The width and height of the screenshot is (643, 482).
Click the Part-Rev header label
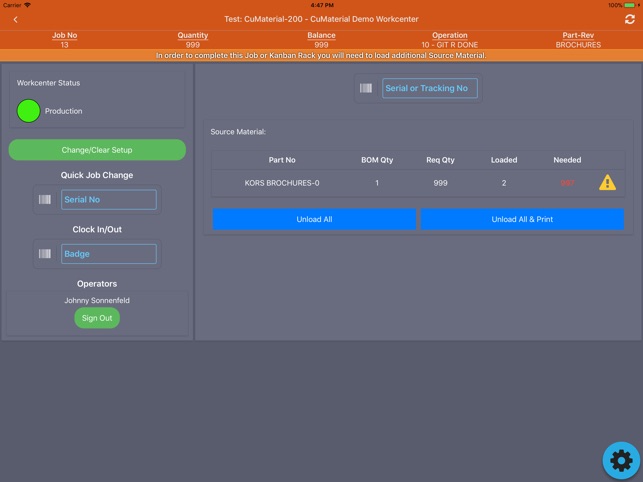tap(578, 35)
